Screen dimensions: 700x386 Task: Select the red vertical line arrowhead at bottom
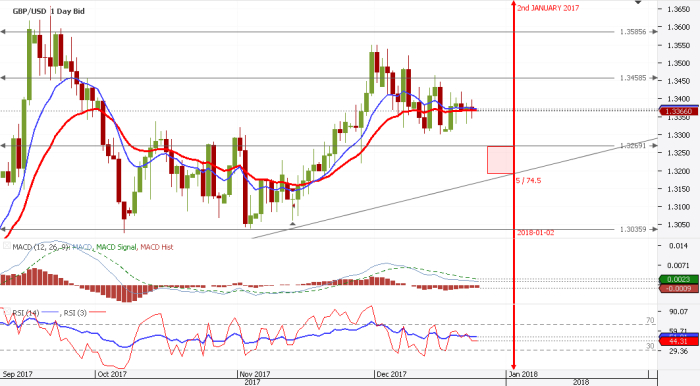click(x=514, y=365)
